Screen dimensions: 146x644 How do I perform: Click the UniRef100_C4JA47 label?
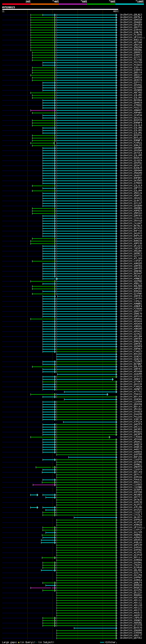[131, 223]
